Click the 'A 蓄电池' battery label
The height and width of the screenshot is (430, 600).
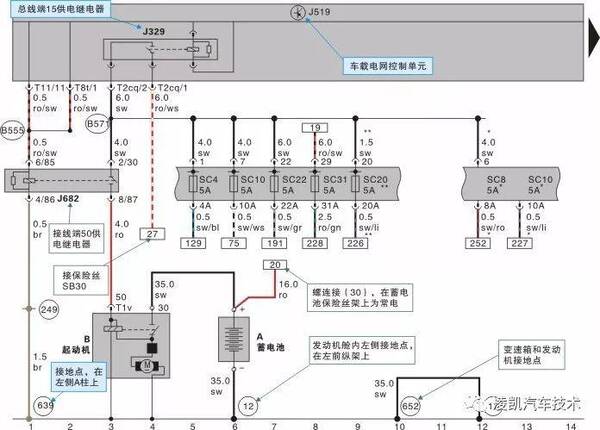pos(270,342)
